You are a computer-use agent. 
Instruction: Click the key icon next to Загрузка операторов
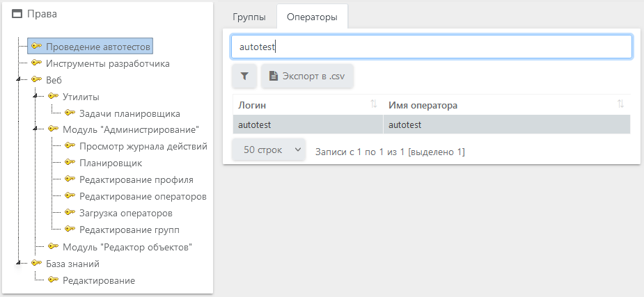pyautogui.click(x=70, y=213)
